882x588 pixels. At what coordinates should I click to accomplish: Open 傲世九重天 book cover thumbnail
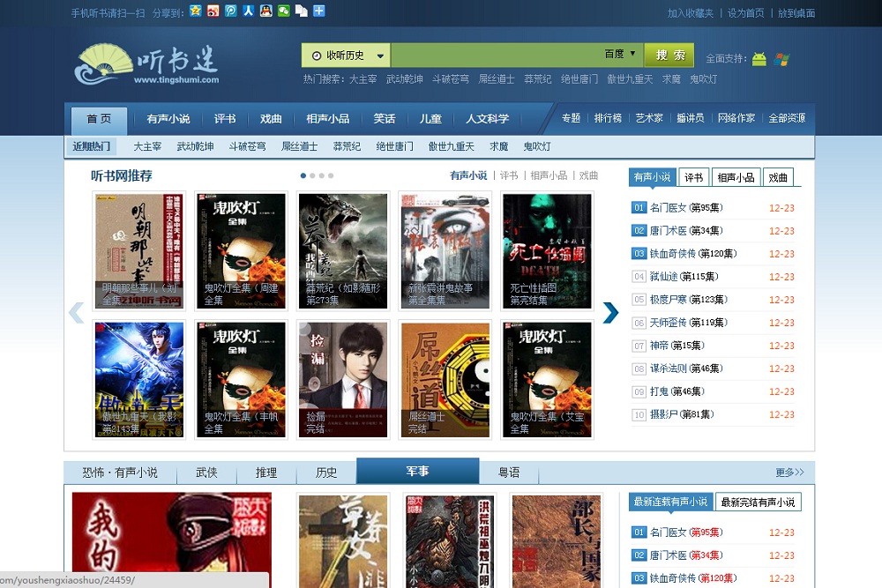pos(139,379)
